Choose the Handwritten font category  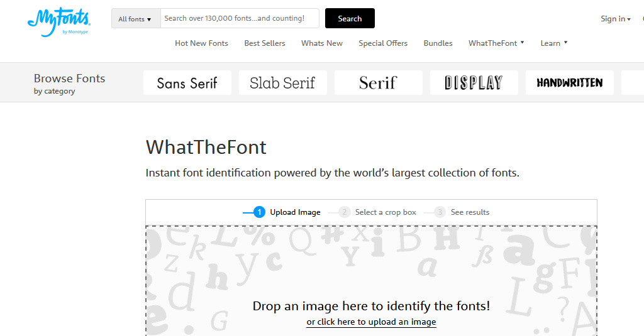(570, 83)
